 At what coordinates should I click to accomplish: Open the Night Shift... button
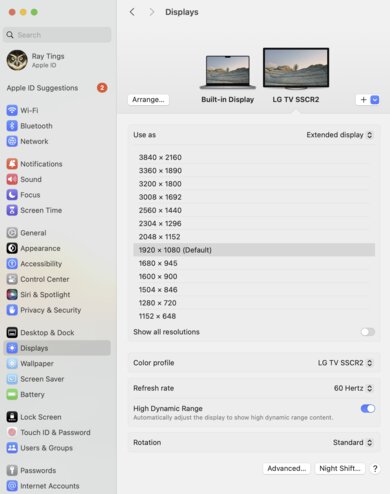(x=340, y=468)
